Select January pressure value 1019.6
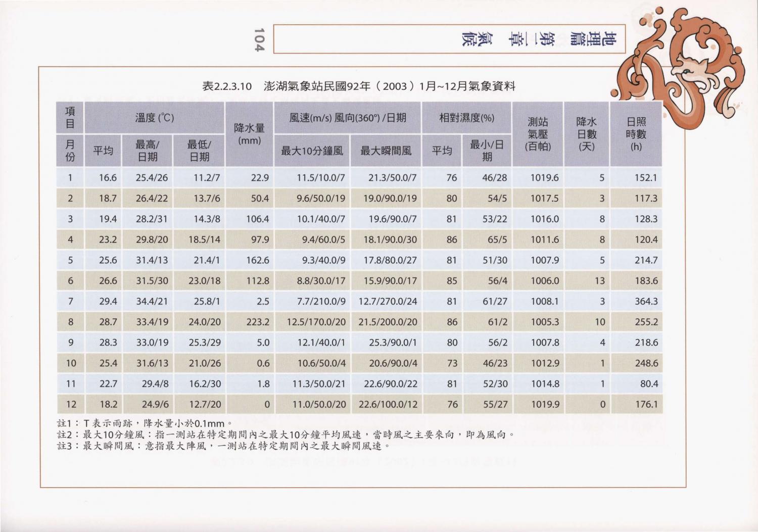The width and height of the screenshot is (758, 532). tap(544, 178)
